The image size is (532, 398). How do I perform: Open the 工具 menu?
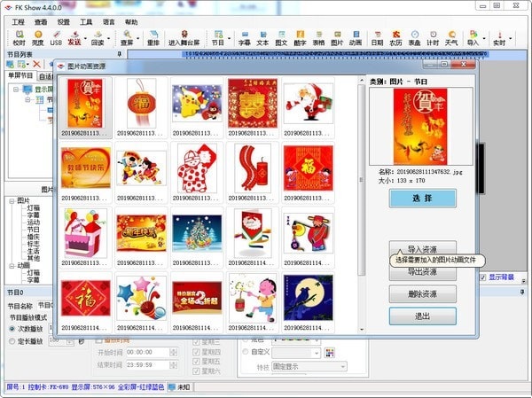tap(86, 22)
